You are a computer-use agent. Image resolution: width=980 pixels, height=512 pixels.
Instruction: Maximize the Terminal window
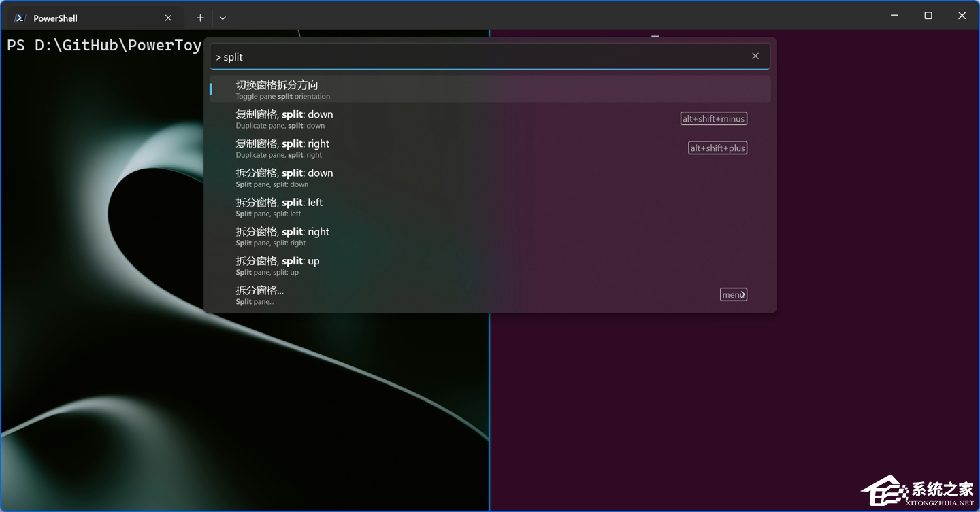point(928,15)
